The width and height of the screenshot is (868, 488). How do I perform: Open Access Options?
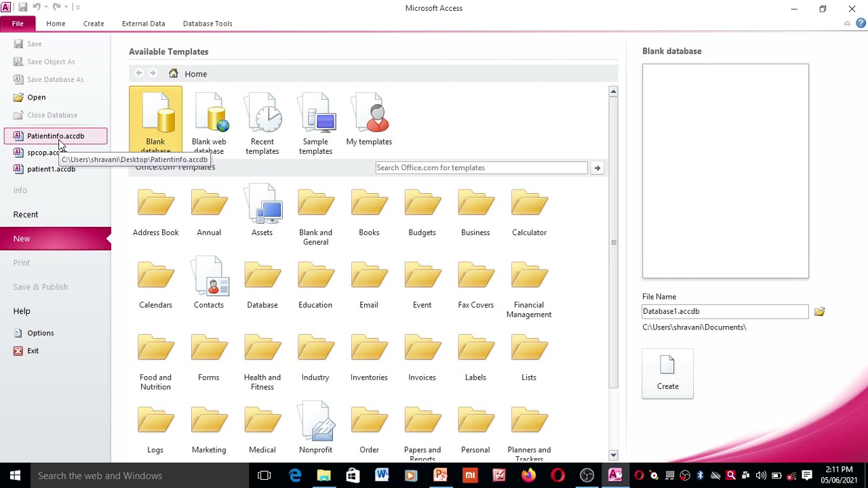(x=41, y=333)
